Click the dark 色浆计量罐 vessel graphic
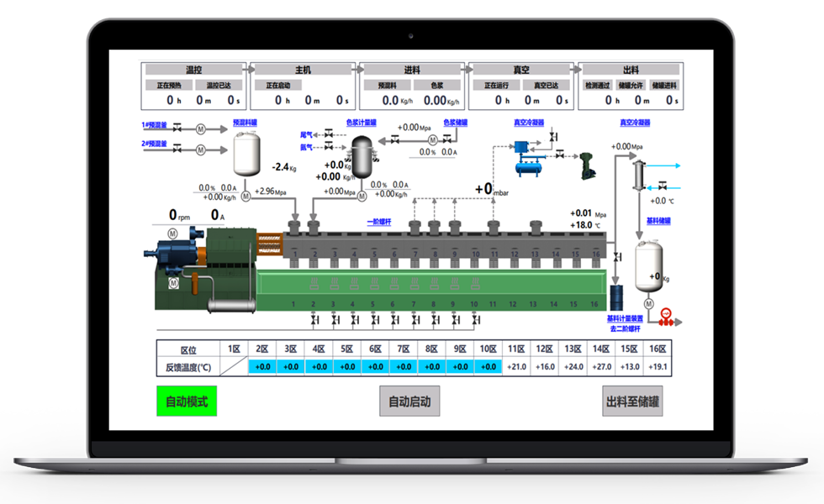The image size is (824, 504). point(362,156)
